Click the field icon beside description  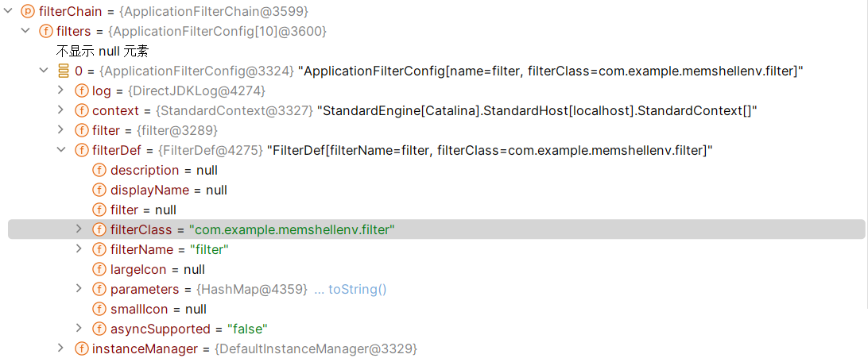(x=99, y=170)
